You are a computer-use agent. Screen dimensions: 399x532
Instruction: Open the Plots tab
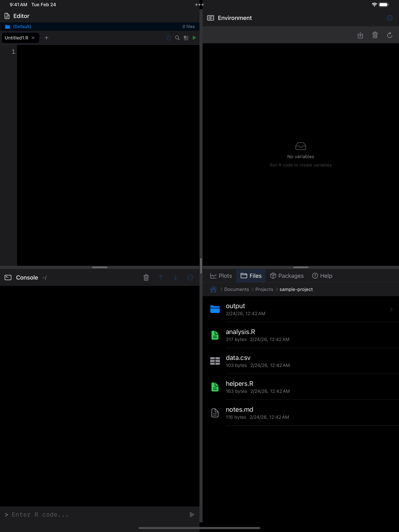click(221, 276)
